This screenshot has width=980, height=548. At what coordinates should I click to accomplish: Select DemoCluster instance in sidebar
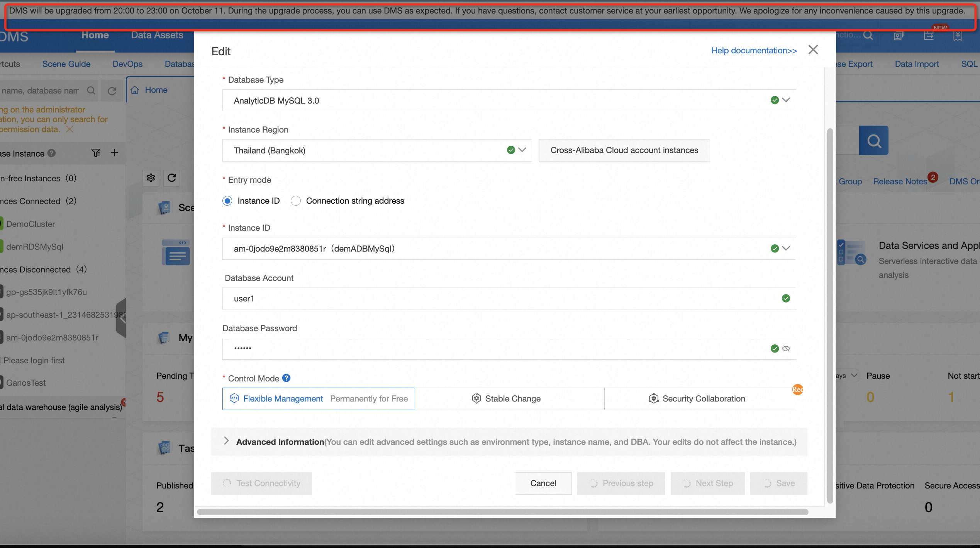31,224
